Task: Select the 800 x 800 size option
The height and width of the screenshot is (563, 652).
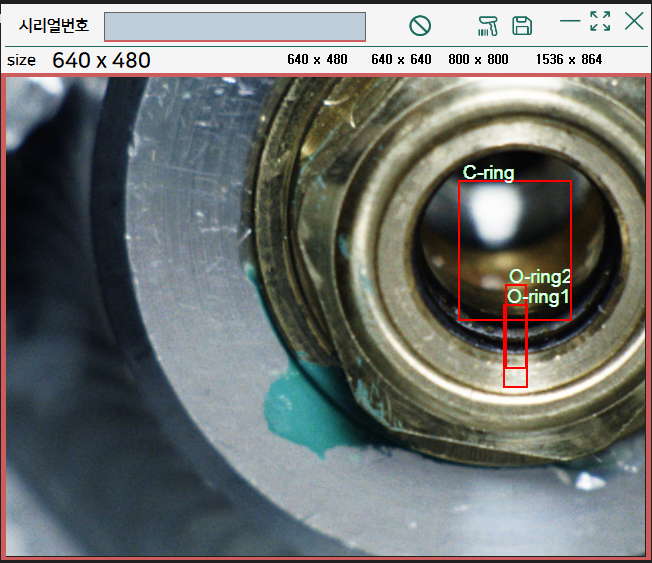Action: coord(478,59)
